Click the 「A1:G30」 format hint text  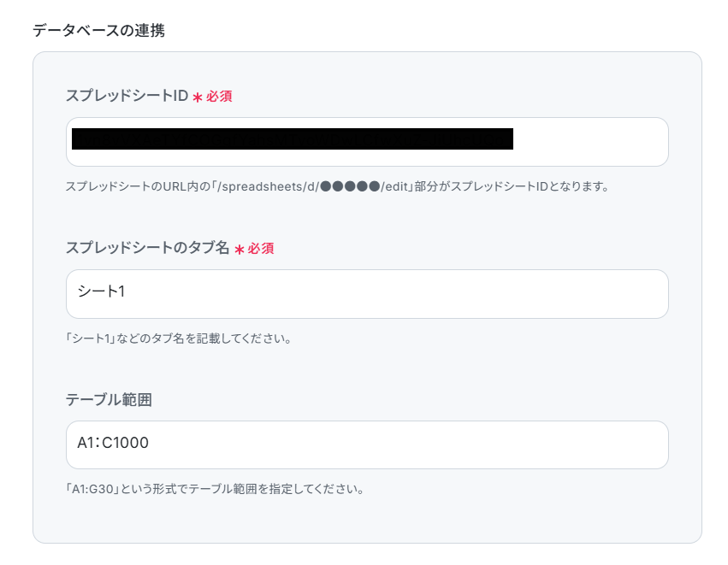pos(215,489)
